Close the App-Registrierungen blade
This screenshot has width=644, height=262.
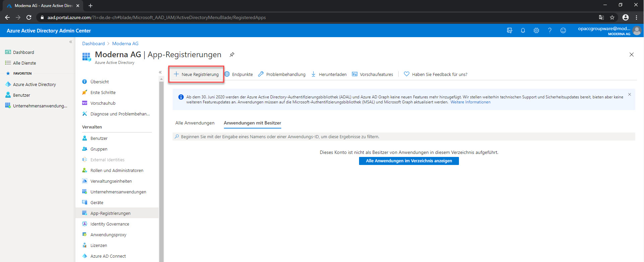(632, 55)
